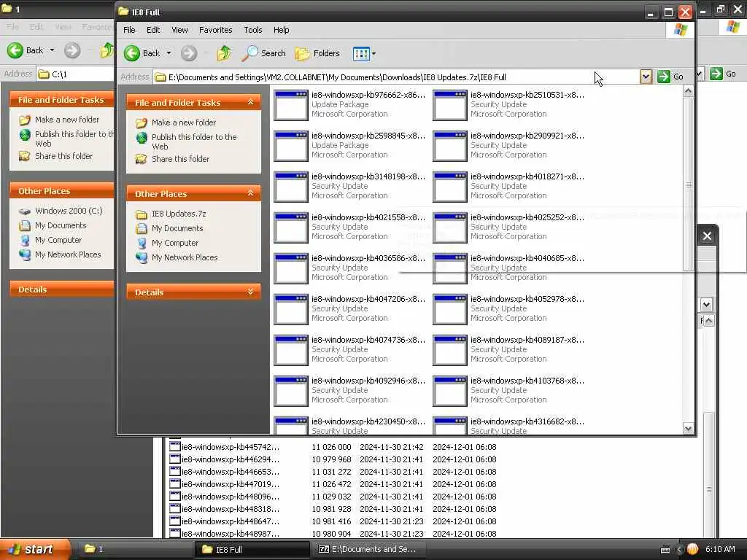Select kb3148198 security update icon

(x=291, y=187)
